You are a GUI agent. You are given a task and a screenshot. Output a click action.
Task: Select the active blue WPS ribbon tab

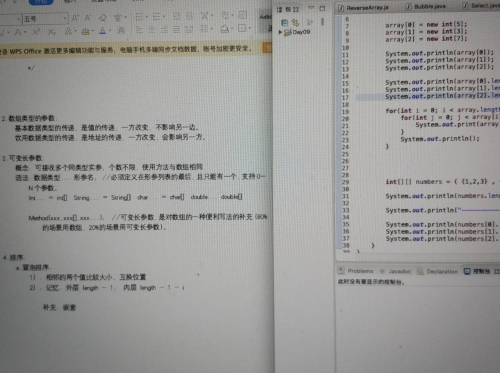pyautogui.click(x=41, y=2)
